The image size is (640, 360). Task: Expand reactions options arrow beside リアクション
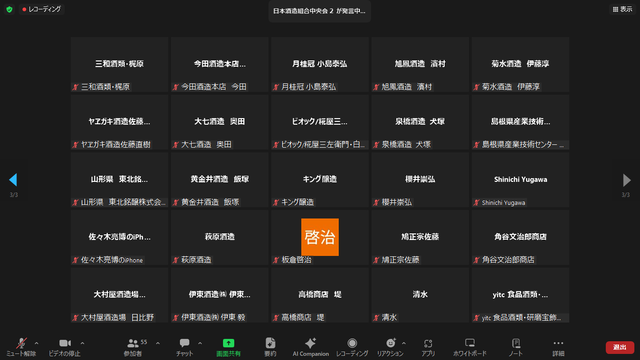coord(404,343)
